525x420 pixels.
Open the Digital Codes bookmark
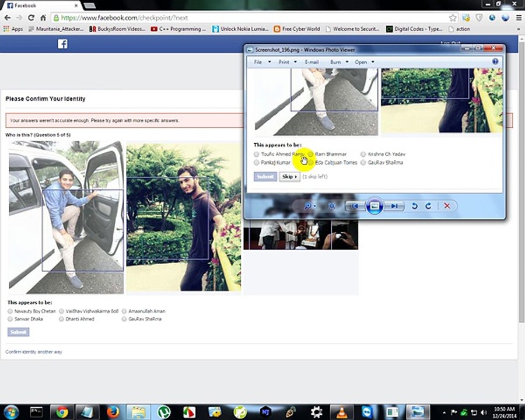click(415, 29)
